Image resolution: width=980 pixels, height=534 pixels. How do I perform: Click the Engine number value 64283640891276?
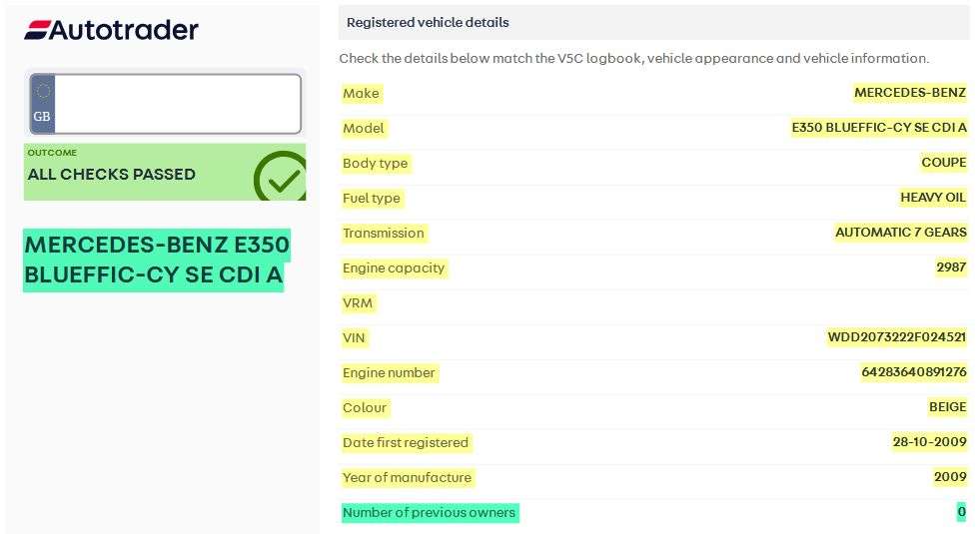(914, 372)
